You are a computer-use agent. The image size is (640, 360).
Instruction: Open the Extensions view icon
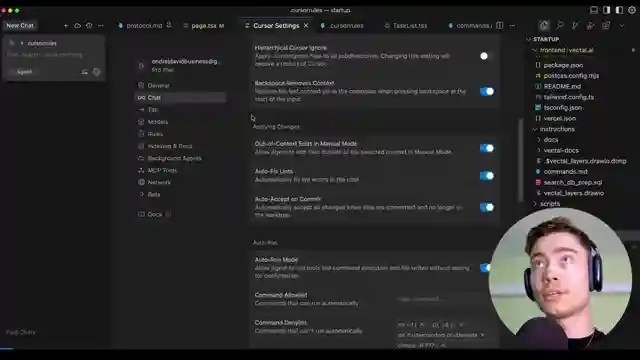tap(606, 25)
